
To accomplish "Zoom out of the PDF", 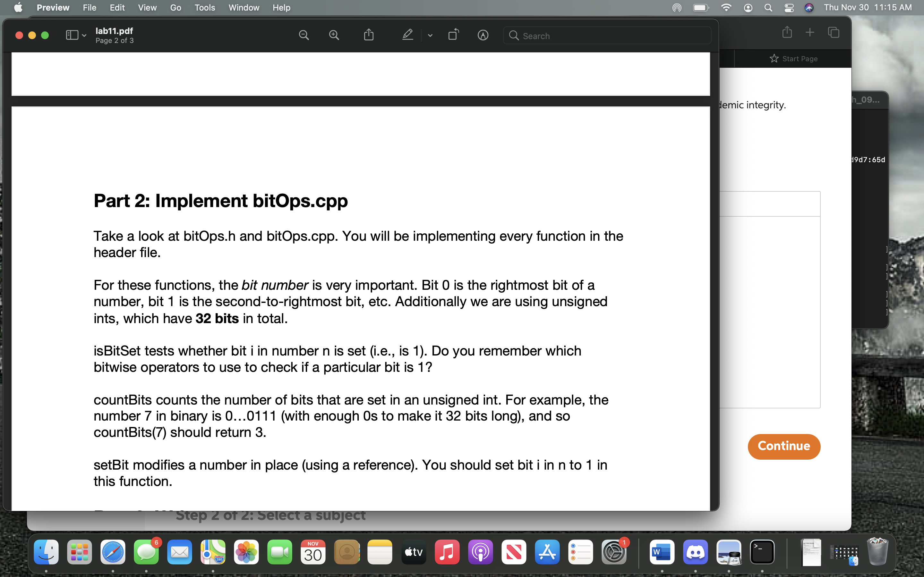I will (x=304, y=35).
